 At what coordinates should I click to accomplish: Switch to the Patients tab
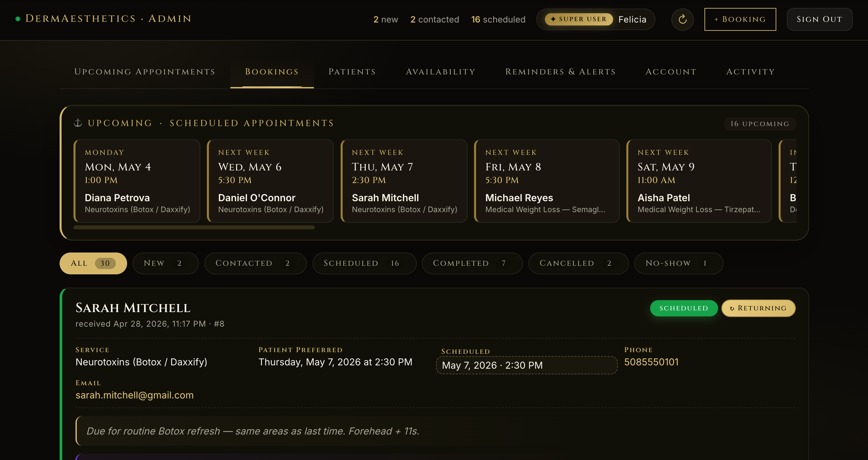point(352,71)
